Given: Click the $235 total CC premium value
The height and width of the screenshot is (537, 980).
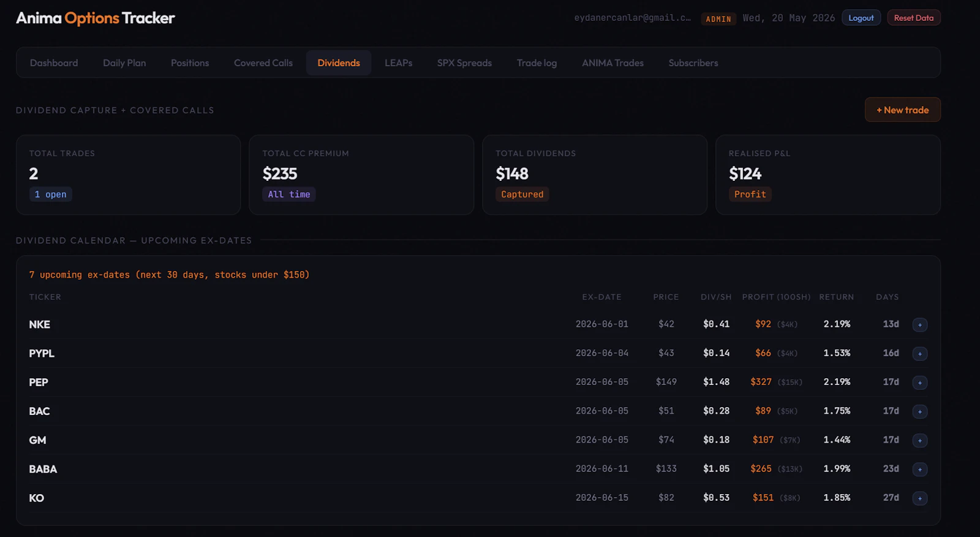Looking at the screenshot, I should point(280,174).
